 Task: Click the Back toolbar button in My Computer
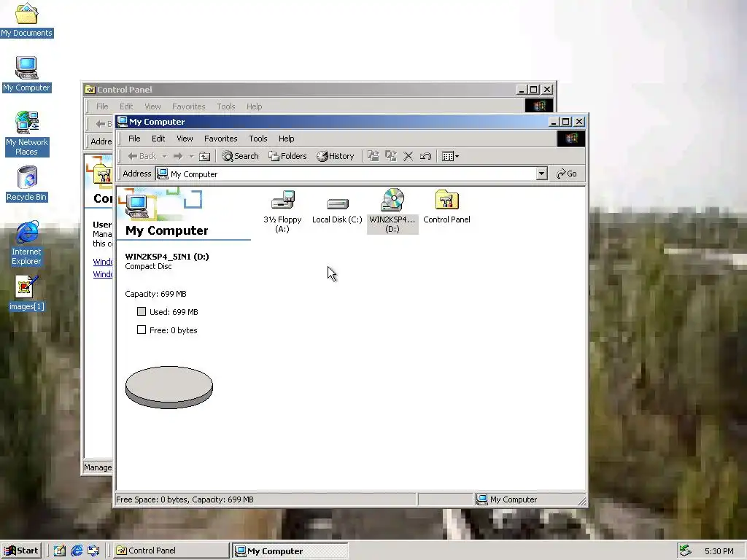click(142, 156)
